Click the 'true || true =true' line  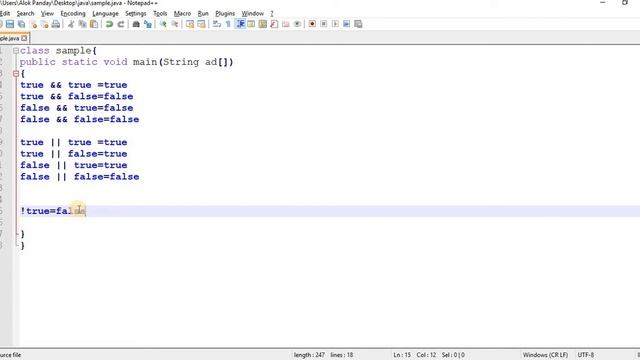coord(74,142)
